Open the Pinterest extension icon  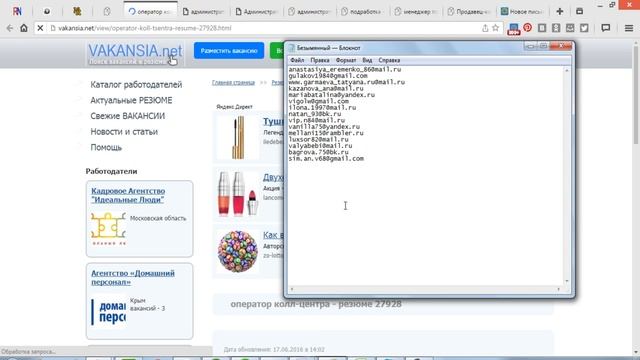pos(527,28)
